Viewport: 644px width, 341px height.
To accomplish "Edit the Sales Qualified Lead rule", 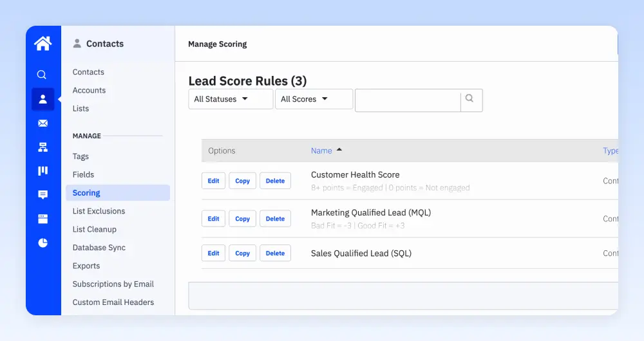I will click(x=214, y=253).
